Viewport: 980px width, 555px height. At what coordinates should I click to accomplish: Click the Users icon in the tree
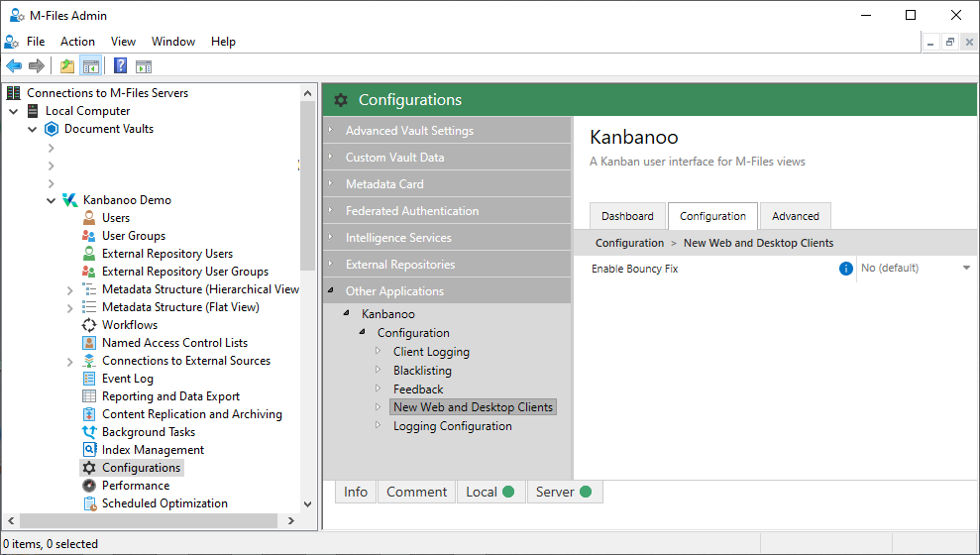(x=89, y=217)
